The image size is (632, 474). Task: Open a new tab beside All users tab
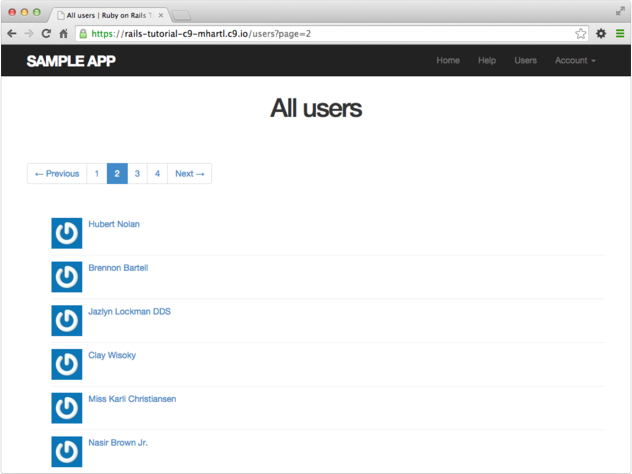(181, 15)
